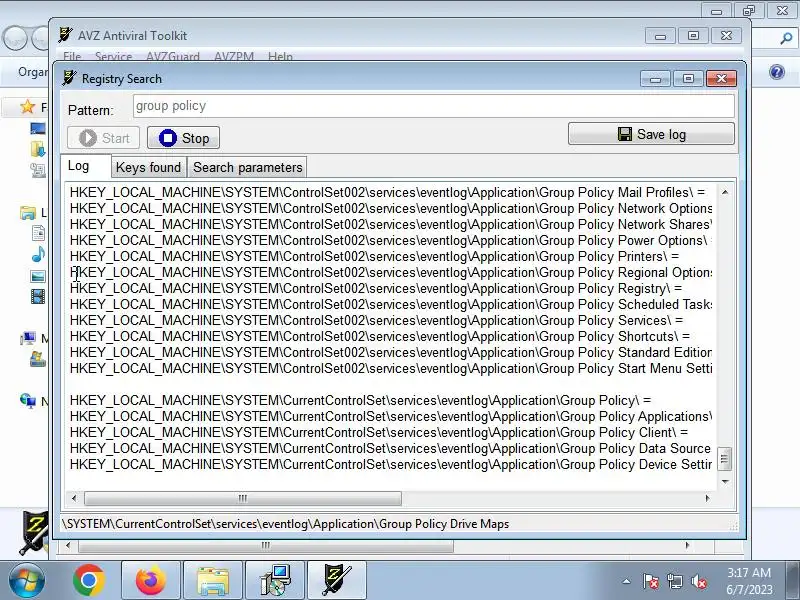Click the AVZ taskbar icon
The image size is (800, 600).
[x=337, y=580]
